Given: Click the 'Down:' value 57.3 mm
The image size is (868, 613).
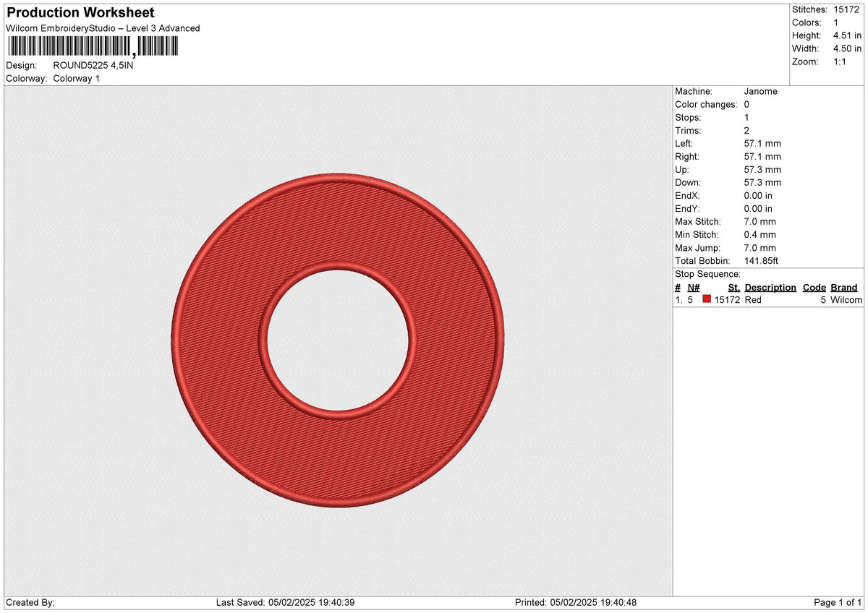Looking at the screenshot, I should (762, 182).
